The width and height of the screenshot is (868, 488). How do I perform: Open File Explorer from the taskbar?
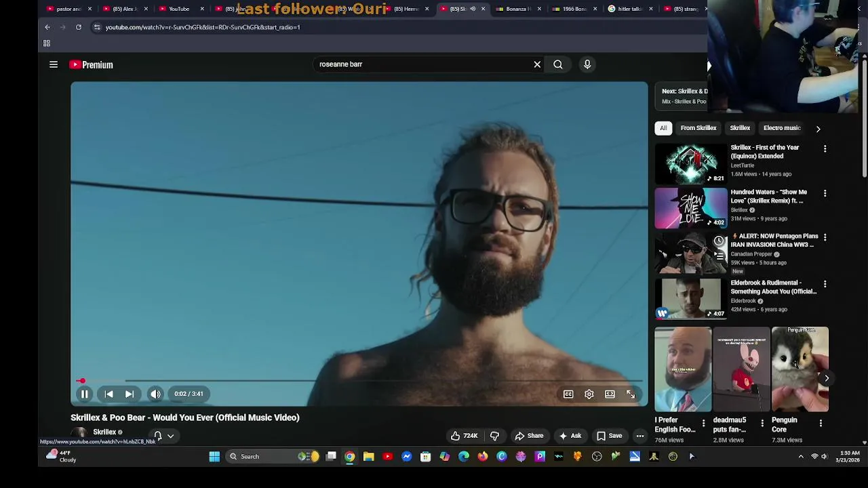point(369,457)
